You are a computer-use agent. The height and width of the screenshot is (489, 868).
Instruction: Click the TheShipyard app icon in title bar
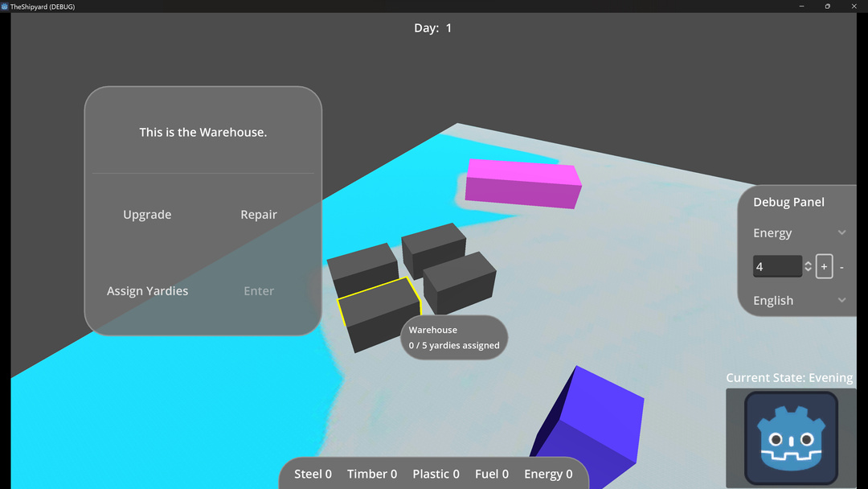[5, 6]
